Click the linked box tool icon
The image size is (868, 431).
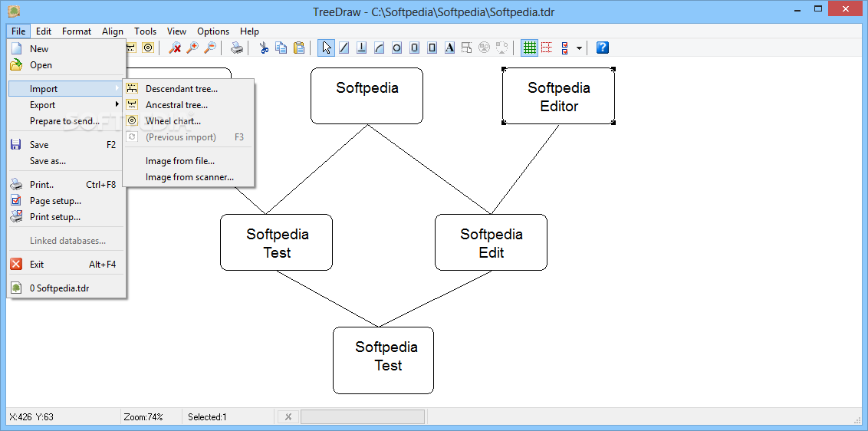coord(467,48)
